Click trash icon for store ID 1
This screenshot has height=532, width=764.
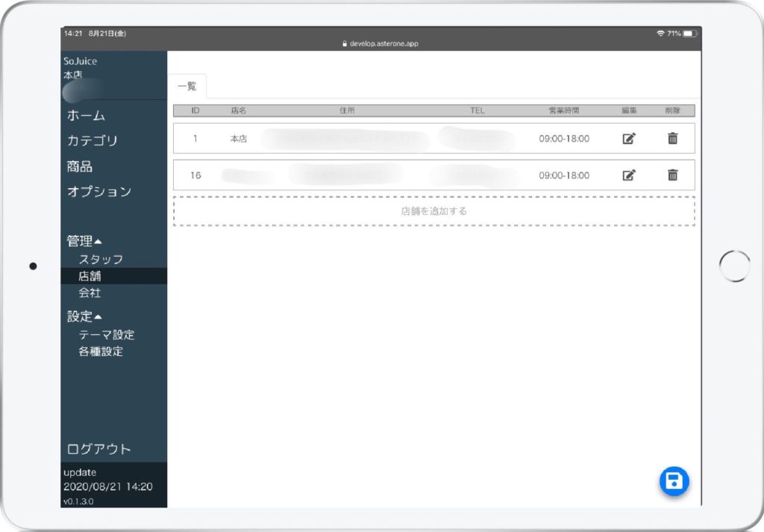pos(672,139)
